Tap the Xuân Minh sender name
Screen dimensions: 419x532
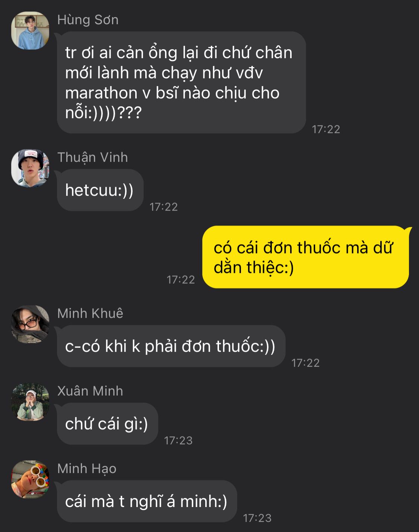click(90, 391)
